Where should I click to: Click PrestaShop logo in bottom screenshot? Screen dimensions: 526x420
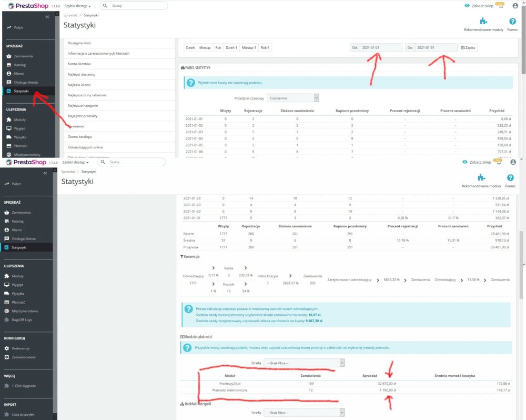[26, 162]
